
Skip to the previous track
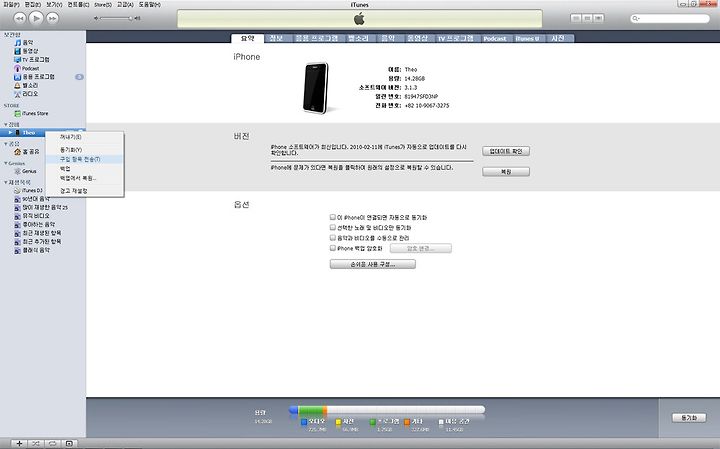(x=19, y=18)
